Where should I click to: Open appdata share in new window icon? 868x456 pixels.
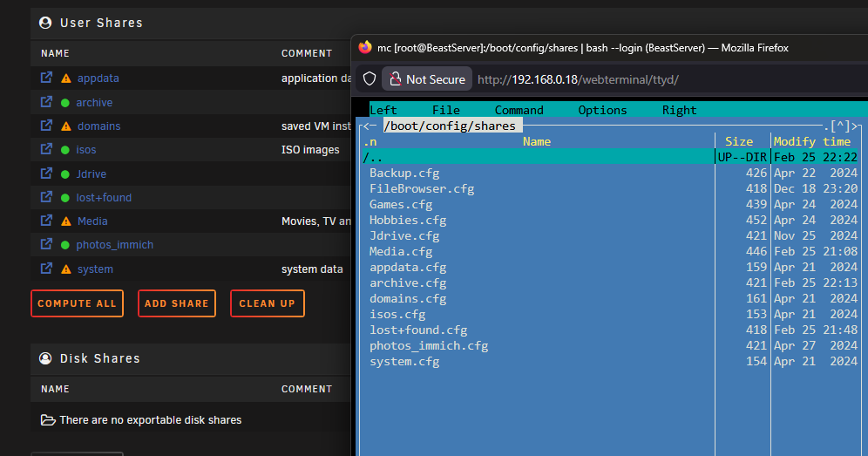click(46, 78)
